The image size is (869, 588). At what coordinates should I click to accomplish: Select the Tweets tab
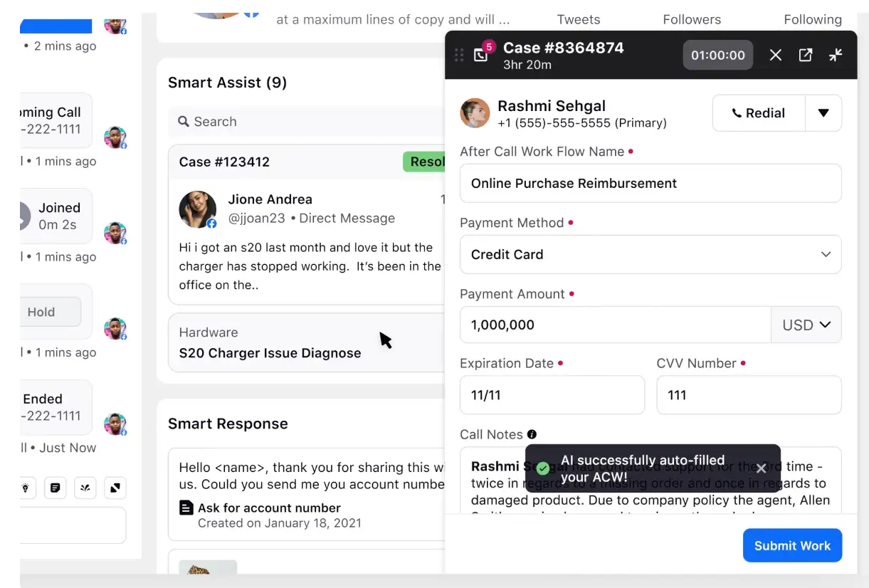click(x=578, y=19)
